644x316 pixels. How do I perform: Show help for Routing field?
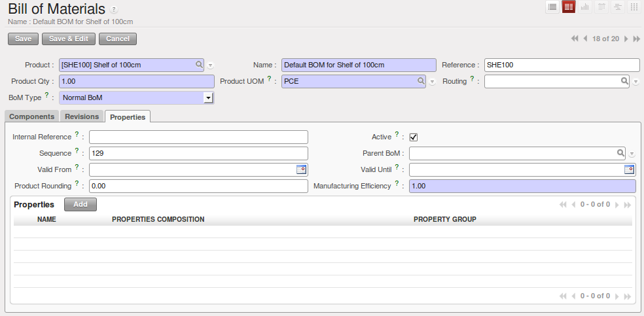click(473, 79)
